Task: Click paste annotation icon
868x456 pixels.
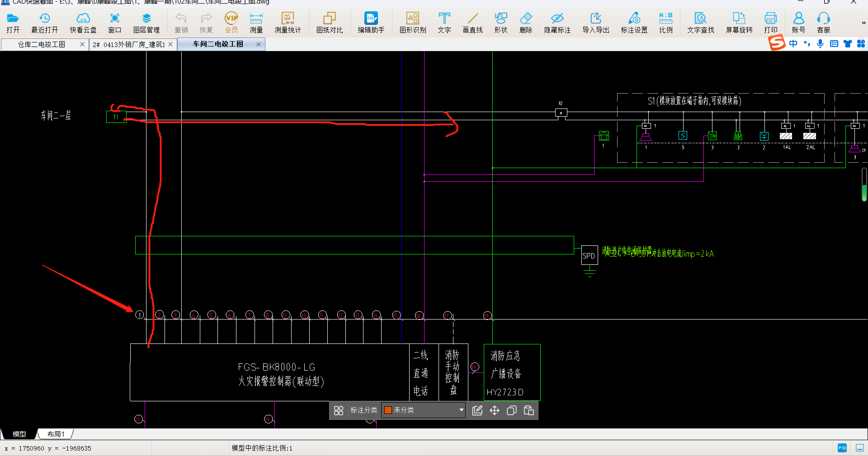Action: [x=529, y=410]
